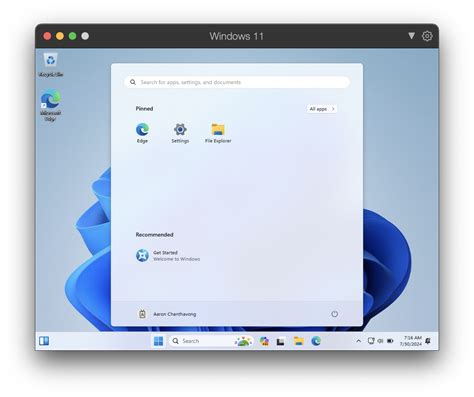474x397 pixels.
Task: Show hidden icons in system tray
Action: [359, 341]
